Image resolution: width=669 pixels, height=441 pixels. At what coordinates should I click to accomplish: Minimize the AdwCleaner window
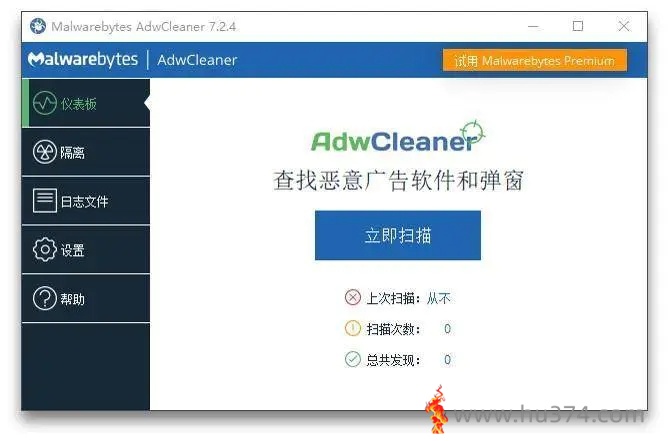tap(533, 26)
